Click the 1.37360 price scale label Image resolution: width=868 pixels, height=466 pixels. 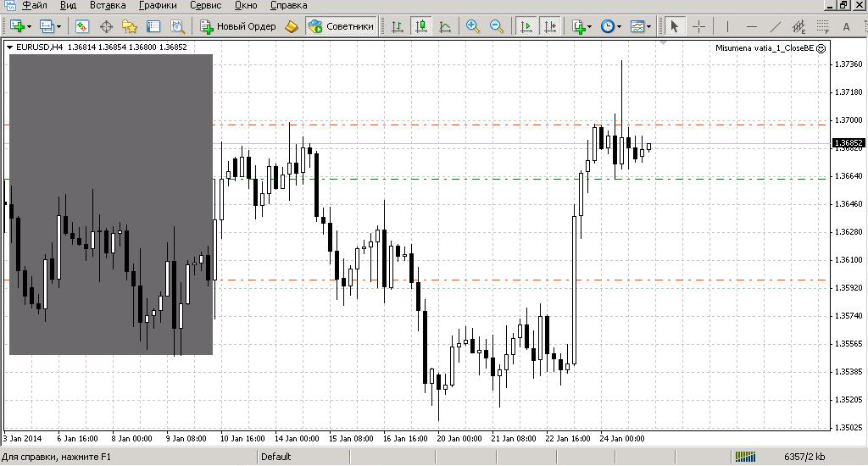(x=849, y=64)
